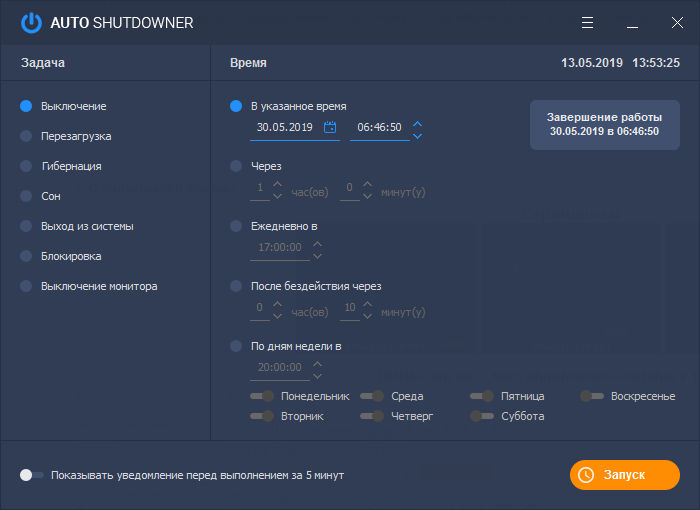
Task: Select the Гибернация task option
Action: [x=26, y=166]
